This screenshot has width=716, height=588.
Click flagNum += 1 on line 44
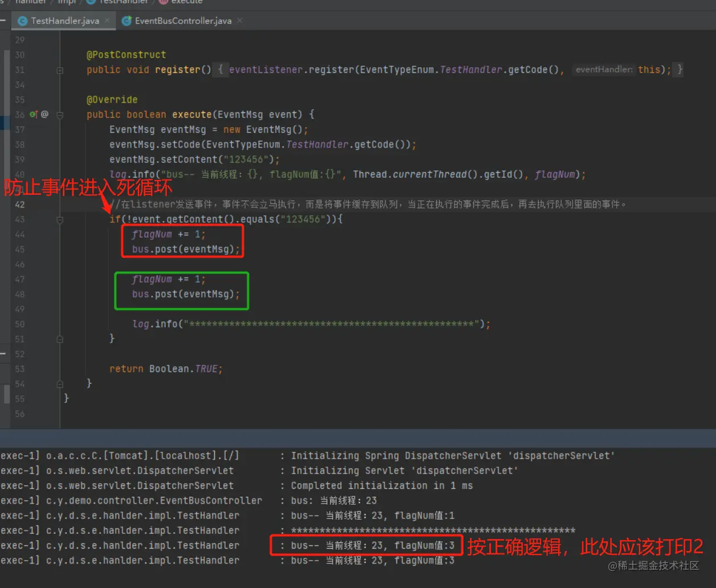(x=169, y=234)
